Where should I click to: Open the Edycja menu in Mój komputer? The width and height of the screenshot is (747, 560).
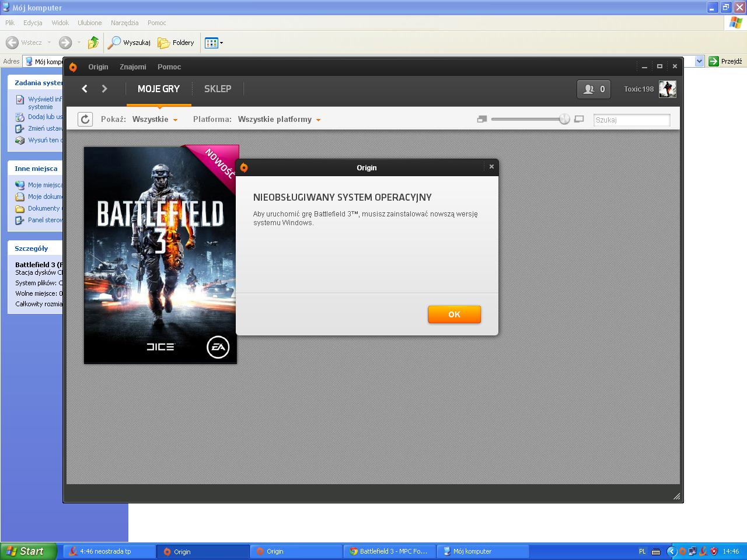point(33,23)
